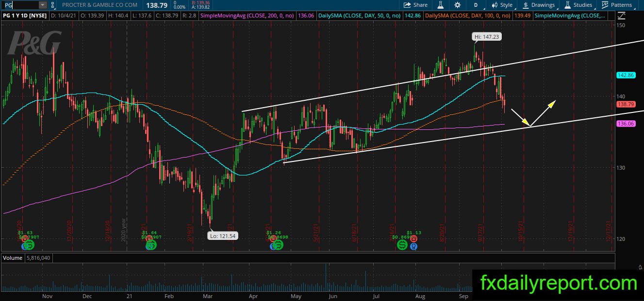Click the blue lightbulb icon near August
The width and height of the screenshot is (644, 301).
[x=413, y=246]
